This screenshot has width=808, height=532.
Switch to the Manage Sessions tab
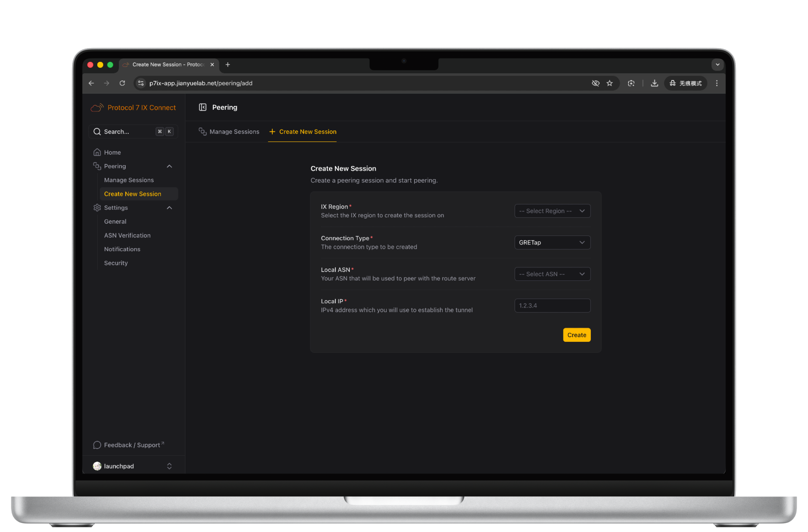[229, 132]
